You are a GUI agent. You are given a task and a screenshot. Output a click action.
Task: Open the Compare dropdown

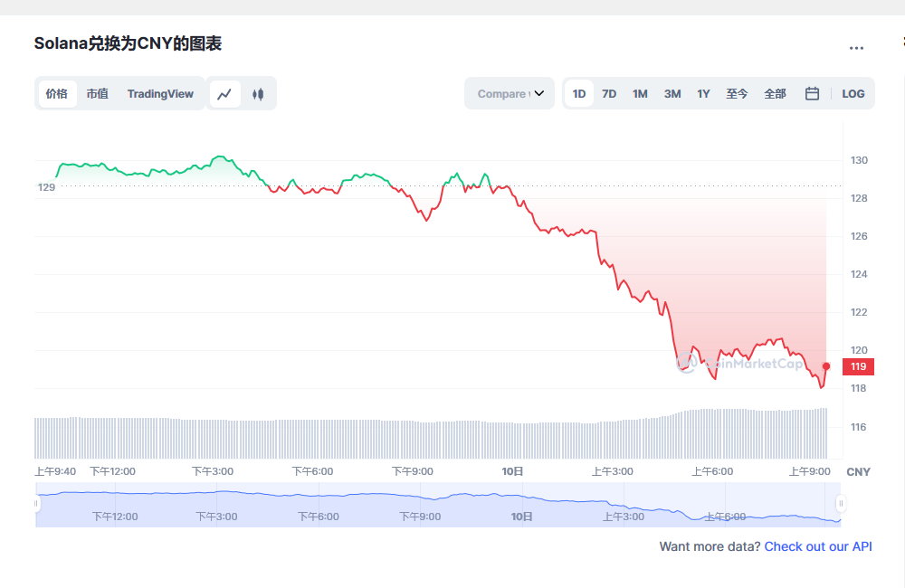[x=509, y=93]
